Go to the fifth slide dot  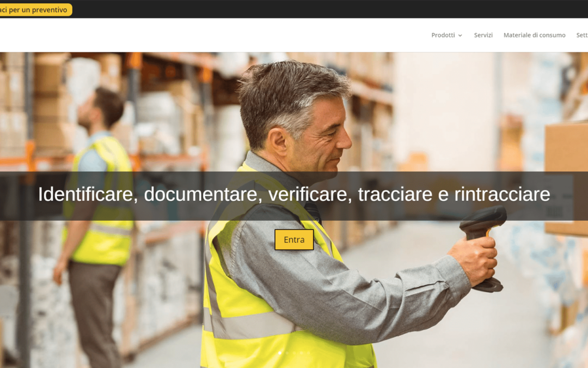[308, 353]
